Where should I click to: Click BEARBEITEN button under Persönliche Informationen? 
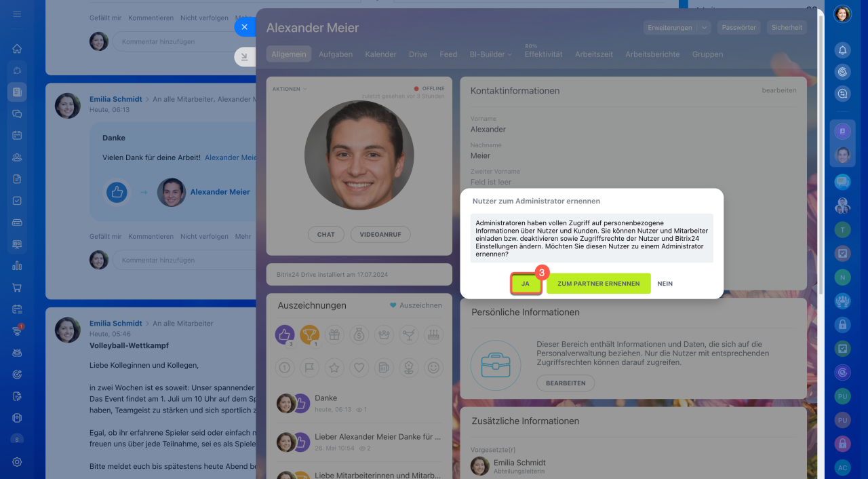[x=566, y=383]
